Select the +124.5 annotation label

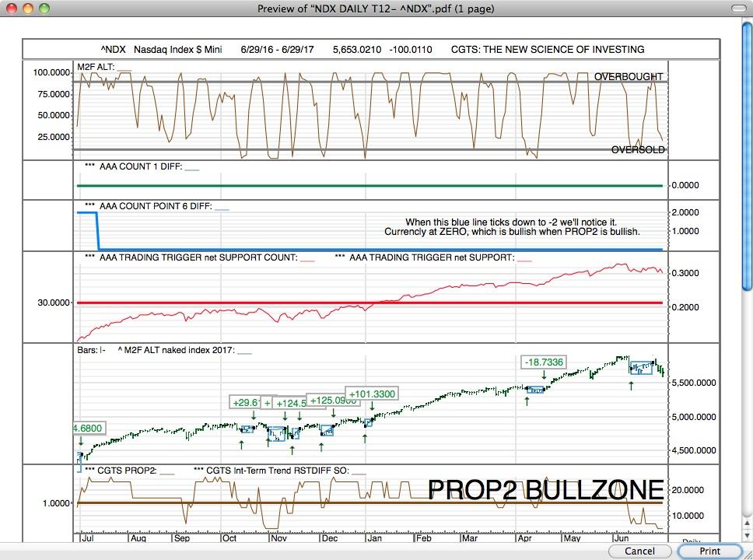click(x=290, y=404)
